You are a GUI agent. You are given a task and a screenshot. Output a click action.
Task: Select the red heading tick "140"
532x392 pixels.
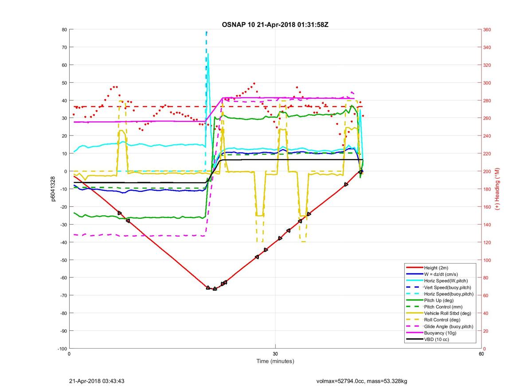click(x=487, y=225)
